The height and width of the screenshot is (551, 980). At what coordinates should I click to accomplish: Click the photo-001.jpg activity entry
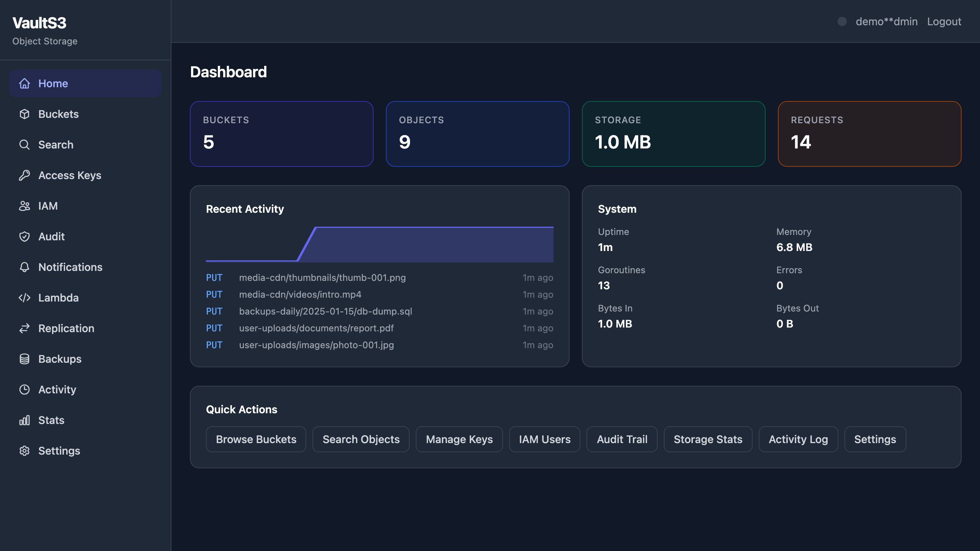point(380,345)
